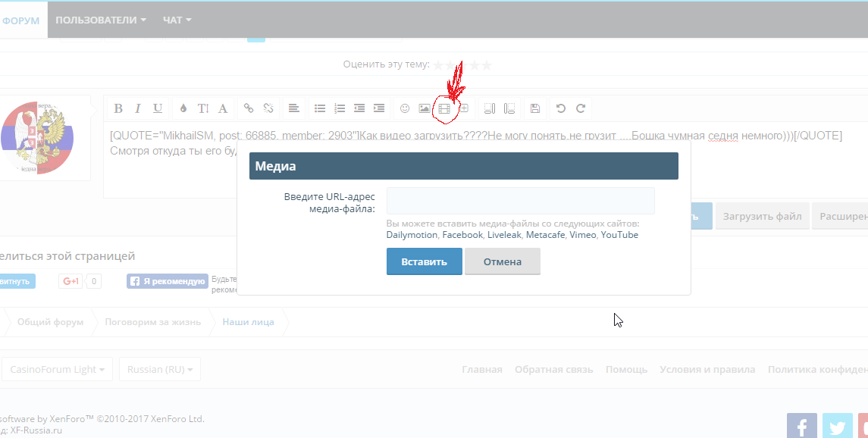Open the Vimeo supported site link
This screenshot has width=868, height=438.
pos(583,235)
